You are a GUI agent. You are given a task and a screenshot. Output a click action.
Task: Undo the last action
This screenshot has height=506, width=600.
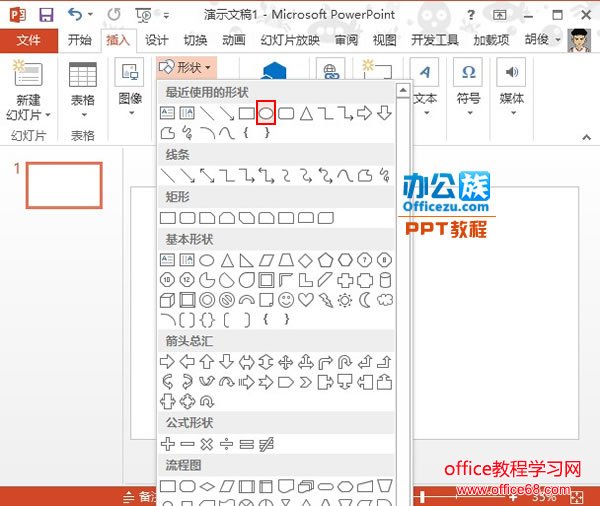point(75,15)
